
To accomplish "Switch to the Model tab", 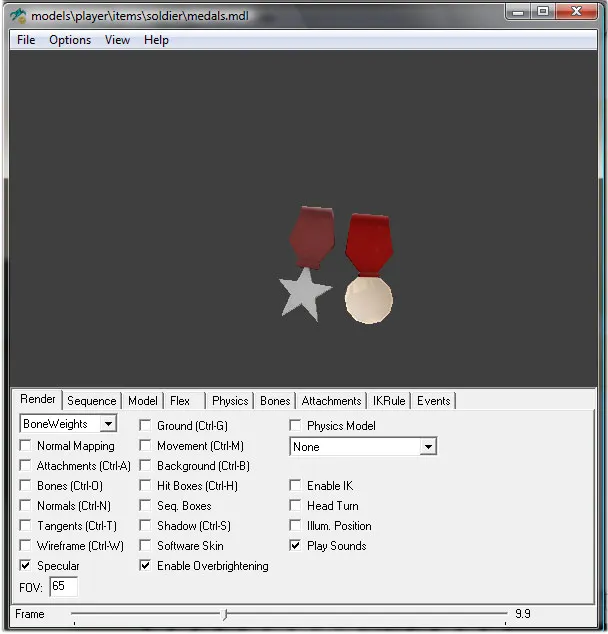I will pos(143,401).
